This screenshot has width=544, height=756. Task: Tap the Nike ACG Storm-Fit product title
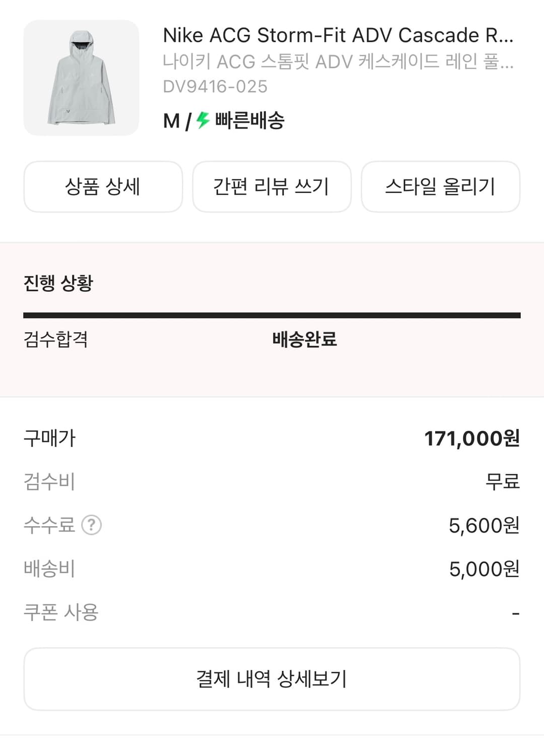(x=338, y=35)
